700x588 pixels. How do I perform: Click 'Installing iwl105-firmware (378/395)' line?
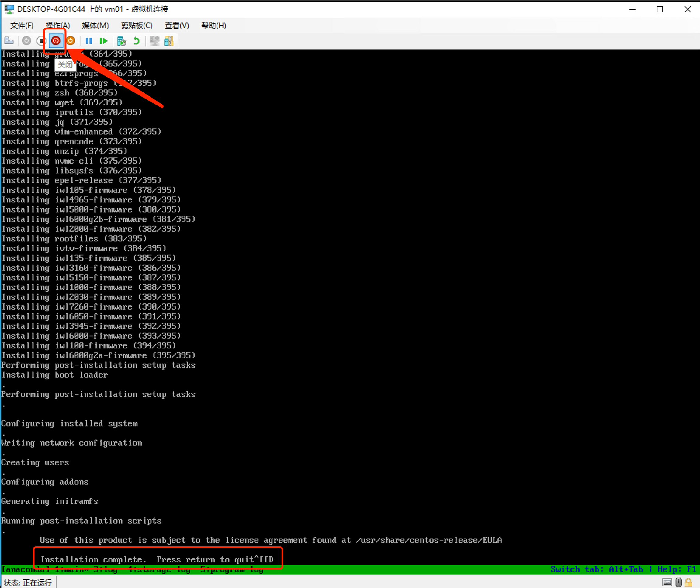point(89,190)
